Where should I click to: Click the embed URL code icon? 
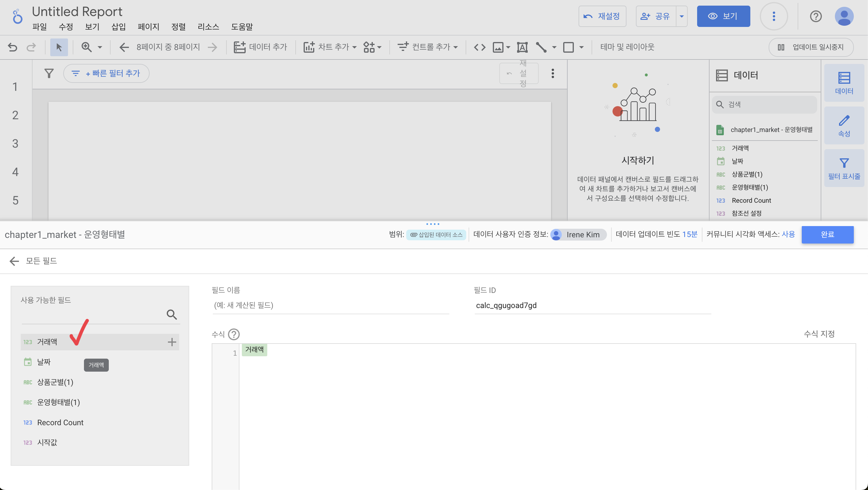(x=480, y=47)
